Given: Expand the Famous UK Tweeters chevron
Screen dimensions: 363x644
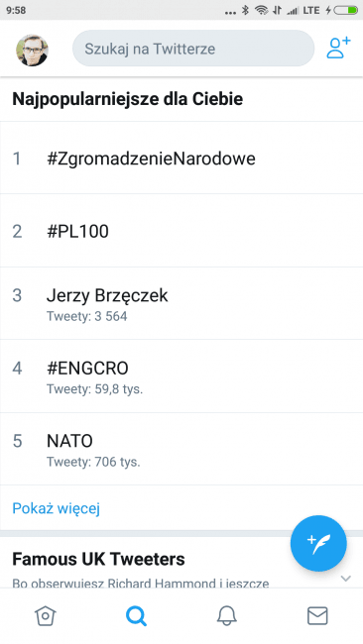Looking at the screenshot, I should tap(346, 579).
